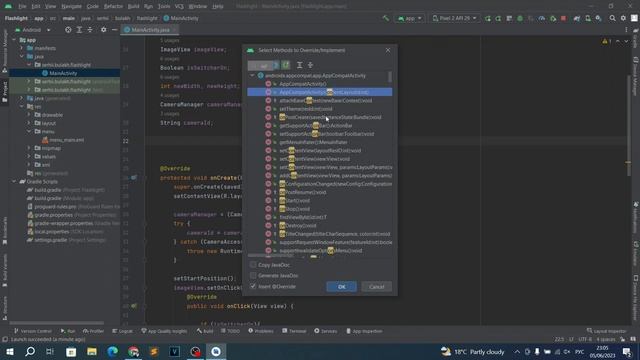Image resolution: width=640 pixels, height=360 pixels.
Task: Click the green Debug bug icon
Action: coord(520,18)
